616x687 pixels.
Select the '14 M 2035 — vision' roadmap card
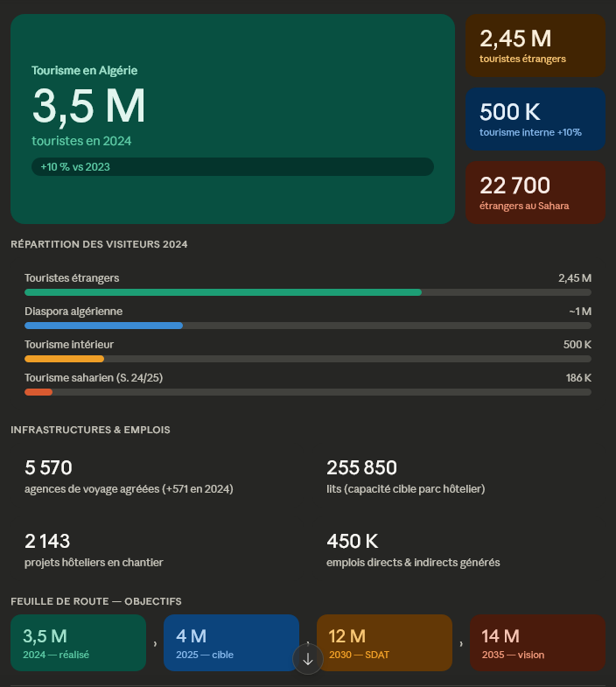[537, 642]
